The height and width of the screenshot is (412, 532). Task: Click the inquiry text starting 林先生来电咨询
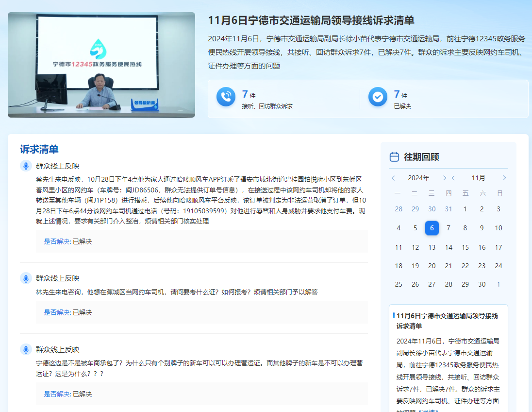point(177,292)
